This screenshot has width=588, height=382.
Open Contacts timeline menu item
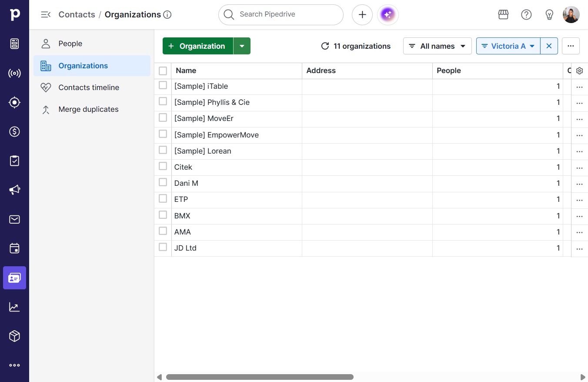coord(92,87)
